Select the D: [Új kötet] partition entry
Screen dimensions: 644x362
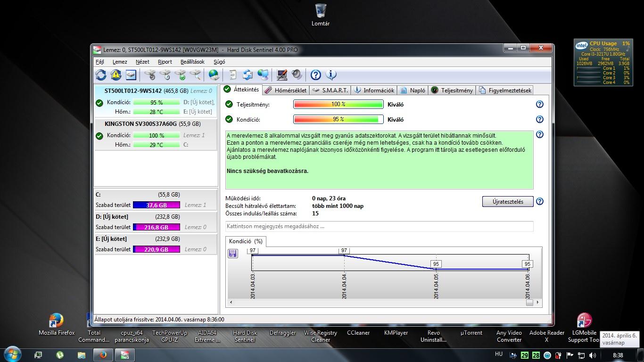(156, 222)
